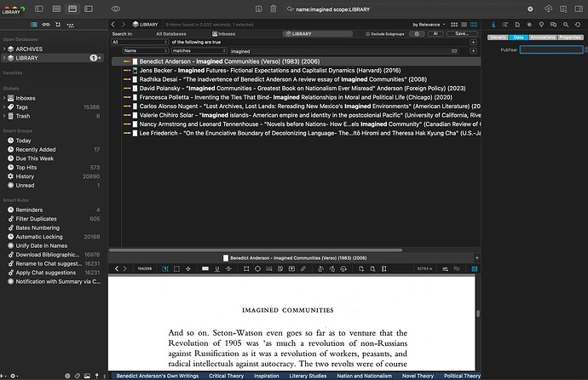Click the link annotation tool

point(303,268)
